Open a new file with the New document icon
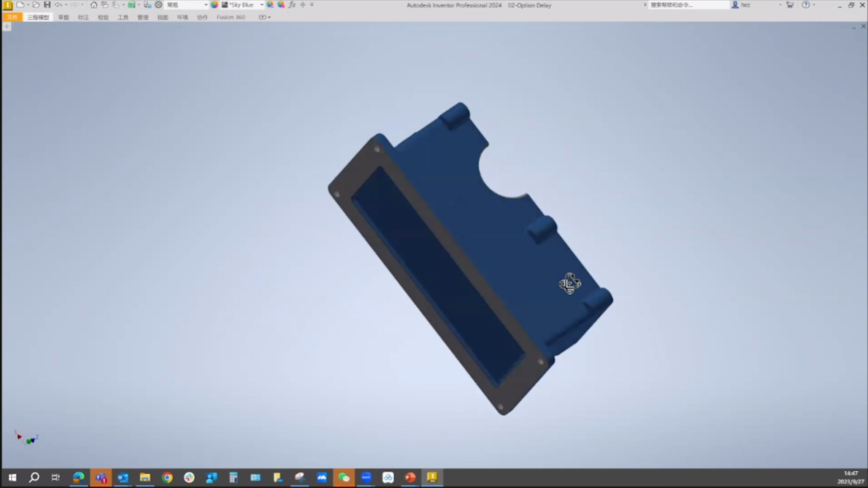 coord(21,5)
